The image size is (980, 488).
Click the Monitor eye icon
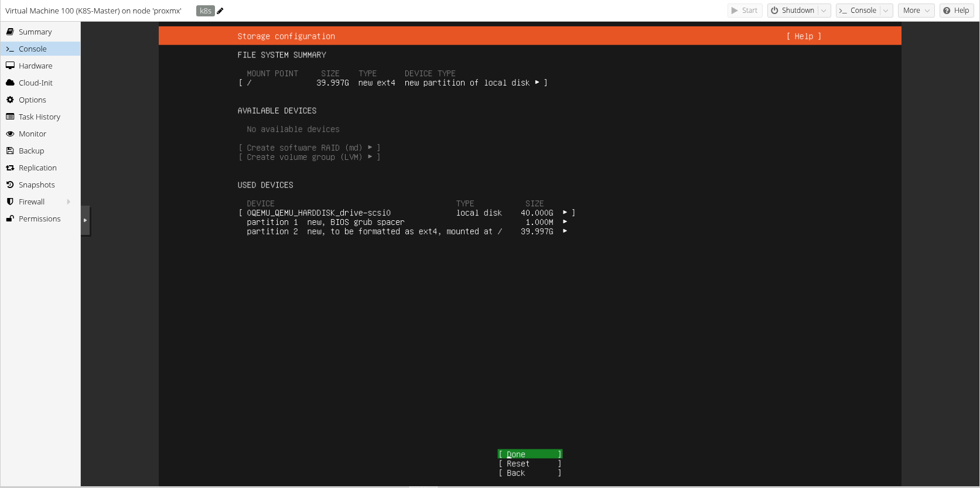pos(10,134)
